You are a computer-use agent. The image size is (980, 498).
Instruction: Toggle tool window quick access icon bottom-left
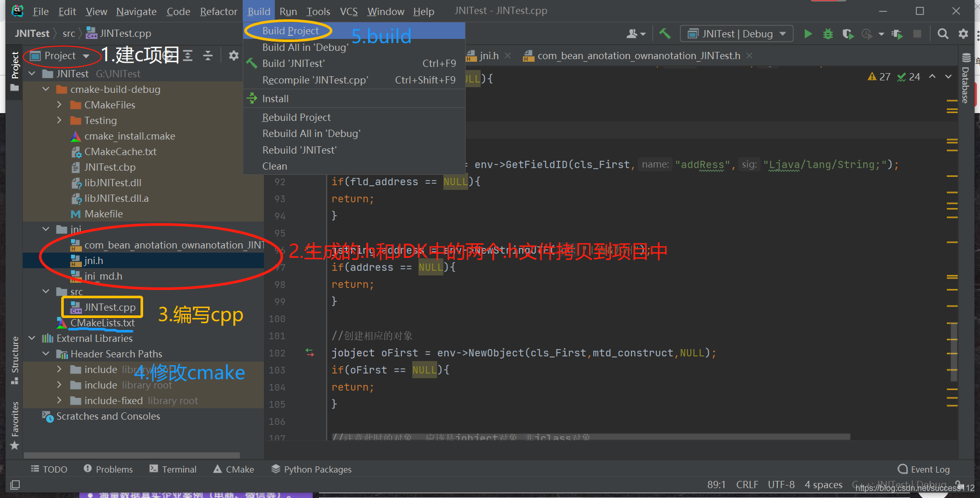(15, 485)
